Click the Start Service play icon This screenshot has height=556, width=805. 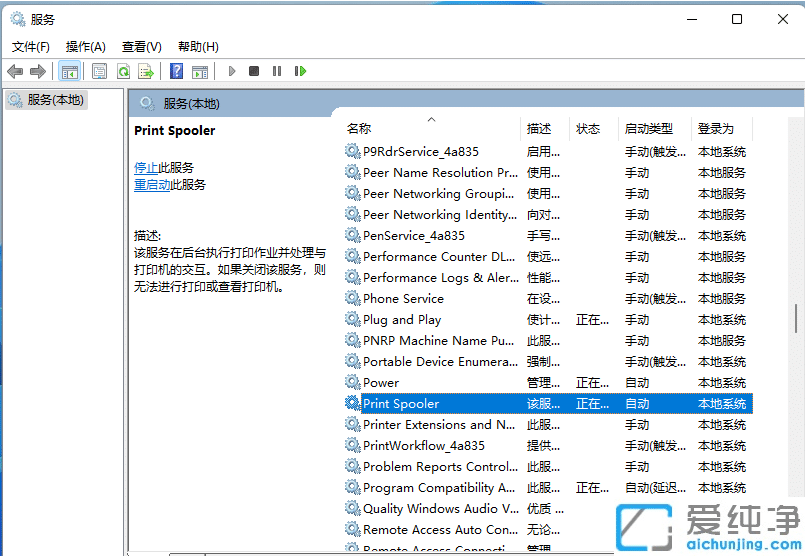click(232, 71)
